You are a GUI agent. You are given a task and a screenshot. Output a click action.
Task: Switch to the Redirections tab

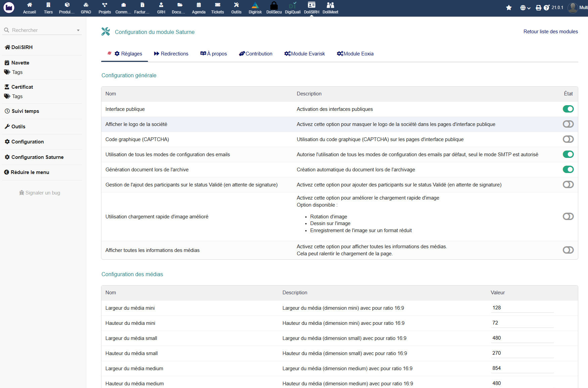click(171, 54)
